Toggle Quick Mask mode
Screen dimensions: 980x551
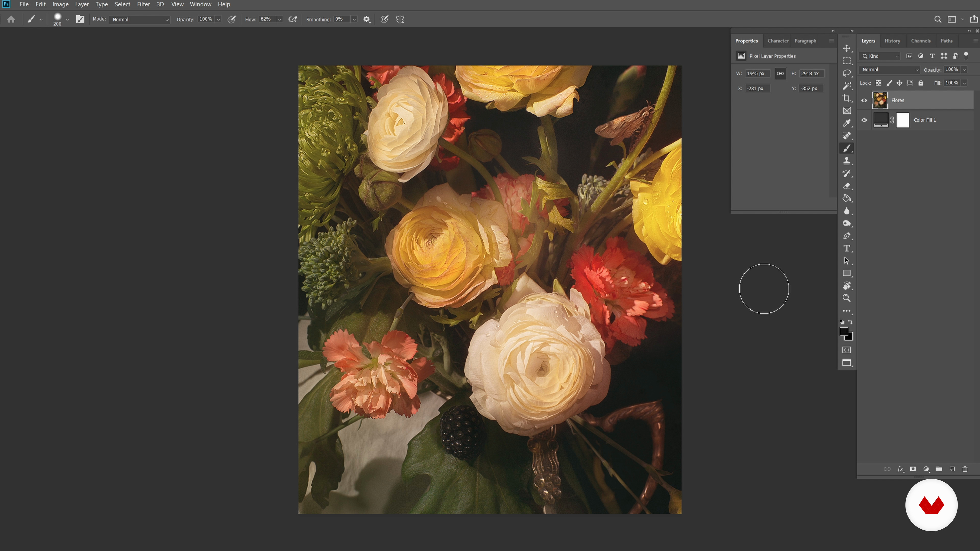[x=847, y=350]
